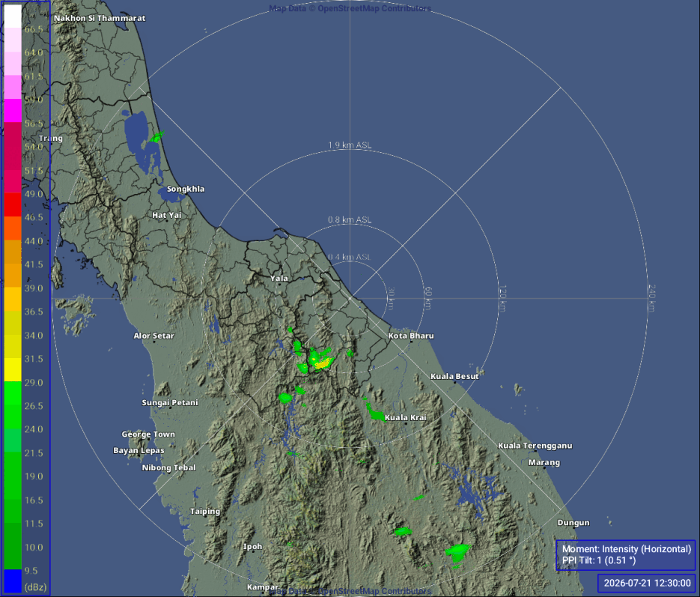Click the timestamp 2026-07-21 12:30:00 box
Image resolution: width=700 pixels, height=597 pixels.
[x=647, y=584]
